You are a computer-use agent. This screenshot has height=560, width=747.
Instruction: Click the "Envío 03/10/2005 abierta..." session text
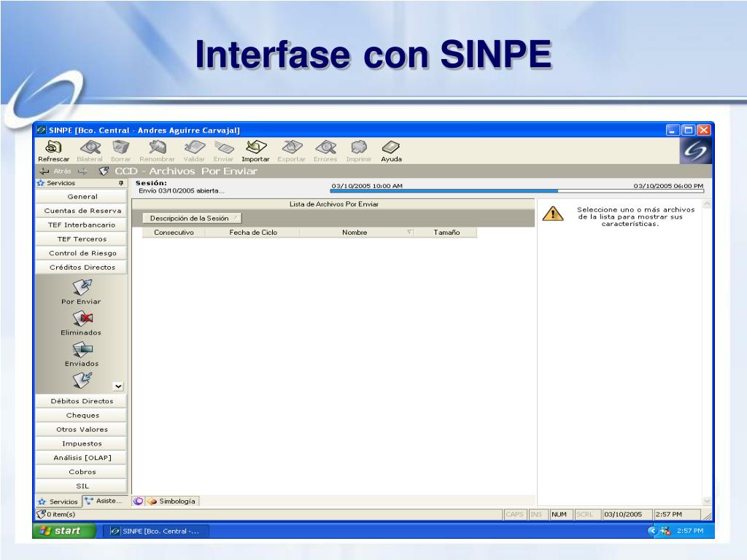(182, 190)
